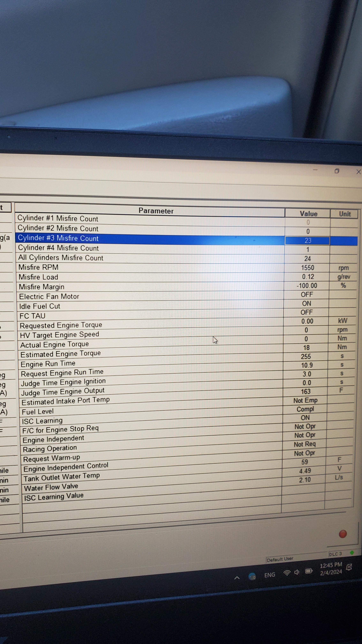Image resolution: width=362 pixels, height=644 pixels.
Task: Click the ENG language indicator
Action: pyautogui.click(x=270, y=575)
